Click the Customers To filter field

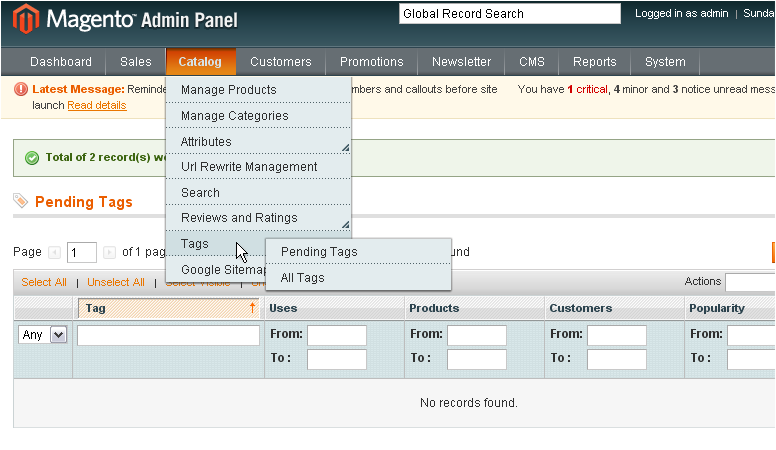coord(617,359)
